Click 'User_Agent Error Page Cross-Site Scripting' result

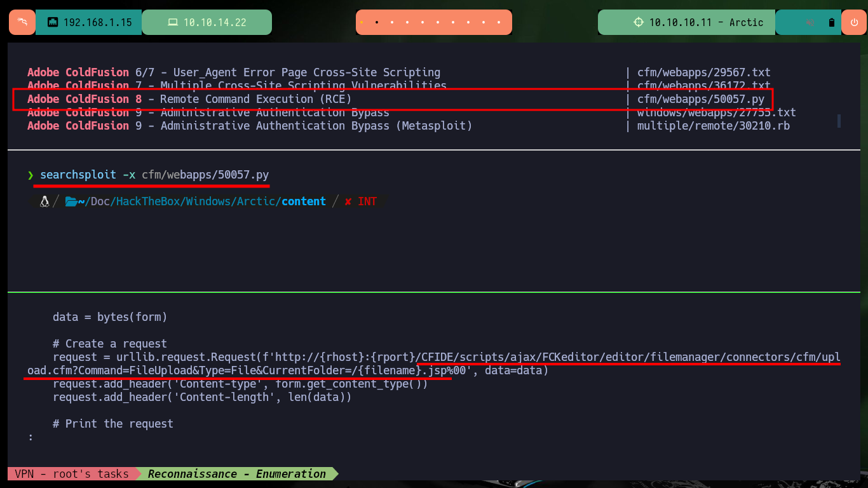(x=307, y=72)
